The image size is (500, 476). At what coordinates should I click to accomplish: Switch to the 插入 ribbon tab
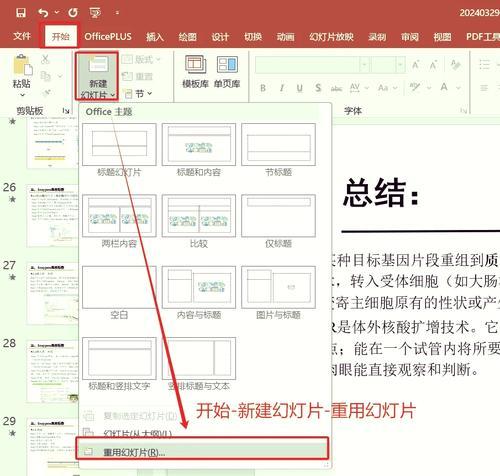click(x=155, y=36)
